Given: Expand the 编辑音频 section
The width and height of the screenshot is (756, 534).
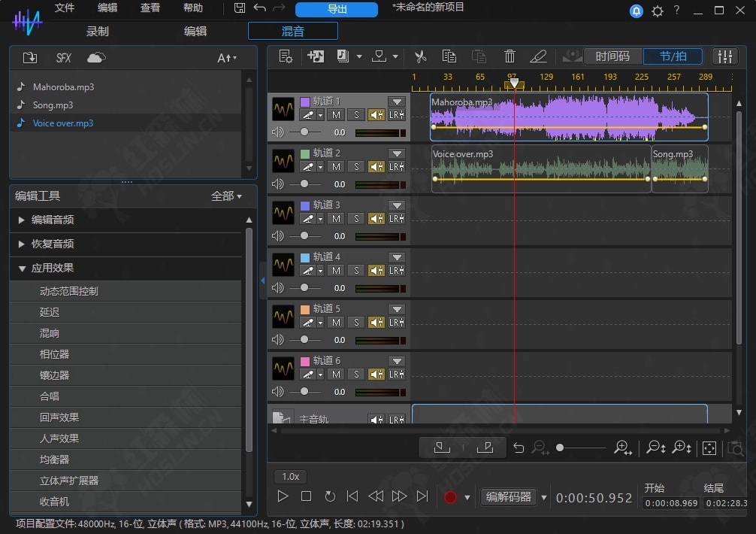Looking at the screenshot, I should point(53,220).
